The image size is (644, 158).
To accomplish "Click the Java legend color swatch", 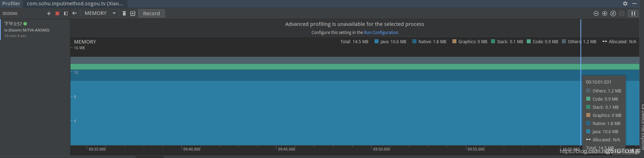I will (x=377, y=41).
